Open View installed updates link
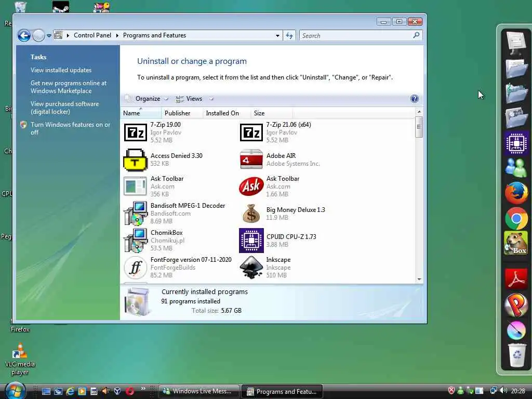Screen dimensions: 532x399 pos(61,70)
